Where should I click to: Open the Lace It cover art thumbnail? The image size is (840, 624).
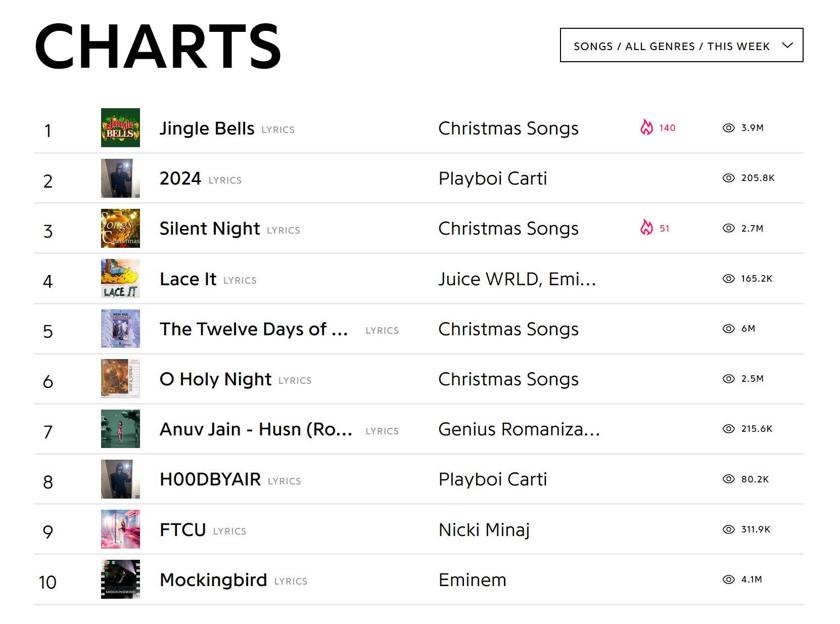pos(120,278)
